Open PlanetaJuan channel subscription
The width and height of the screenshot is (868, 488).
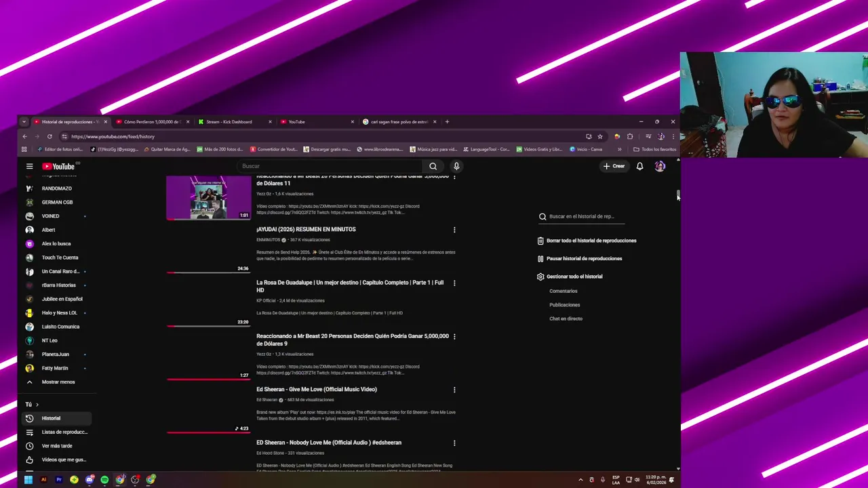coord(56,354)
